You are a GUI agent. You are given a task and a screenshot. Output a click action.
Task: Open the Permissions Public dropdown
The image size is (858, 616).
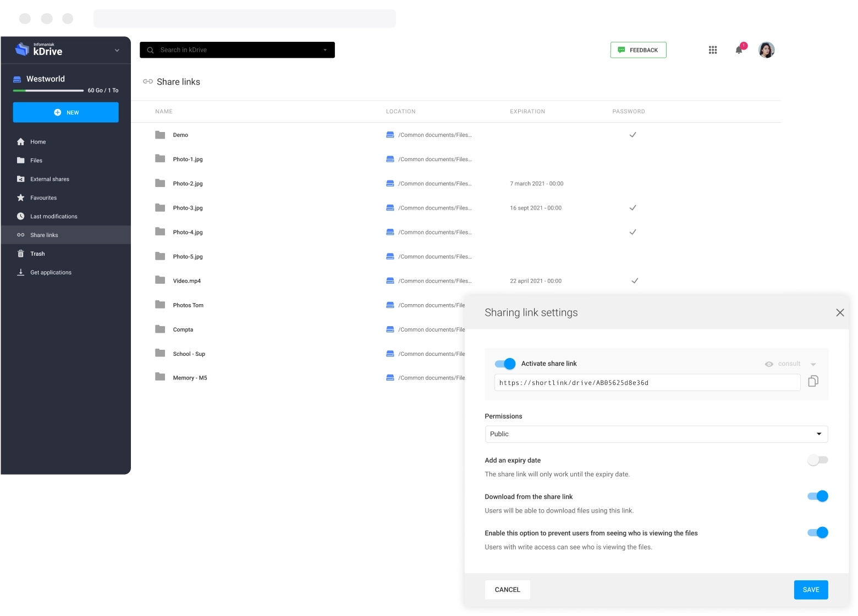point(656,434)
